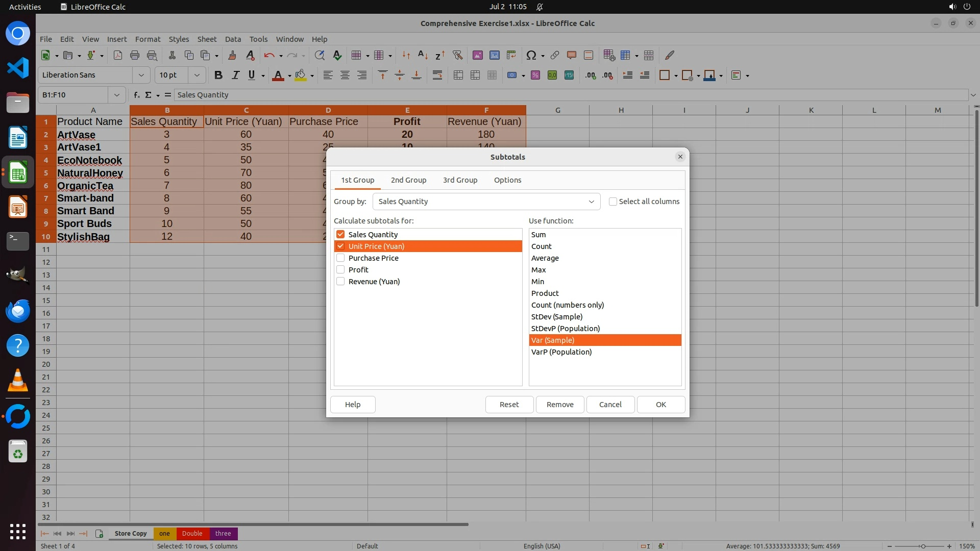Check the Purchase Price subtotal checkbox
Viewport: 980px width, 551px height.
[x=340, y=258]
